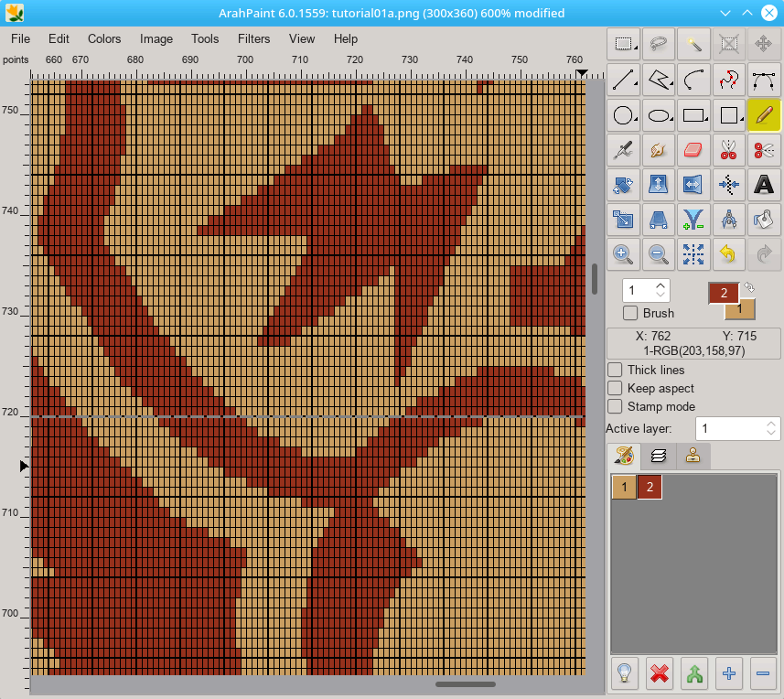Click the perspective trapezoid tool
784x699 pixels.
click(x=659, y=220)
